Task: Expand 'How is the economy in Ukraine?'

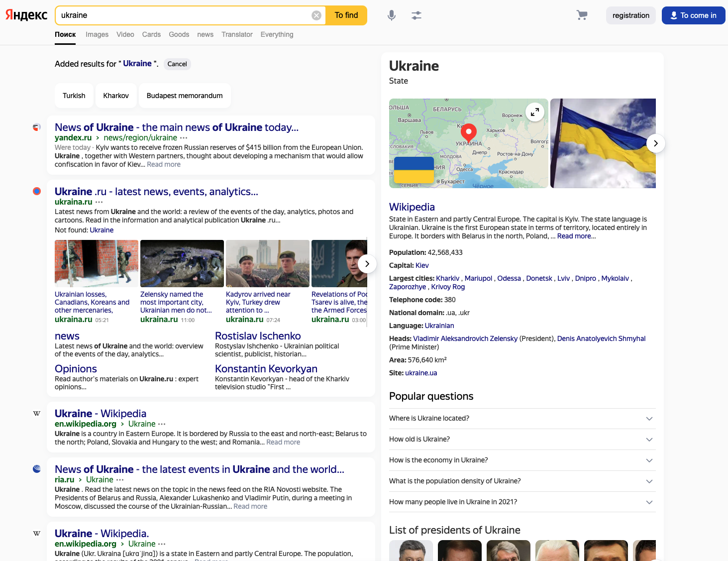Action: 522,460
